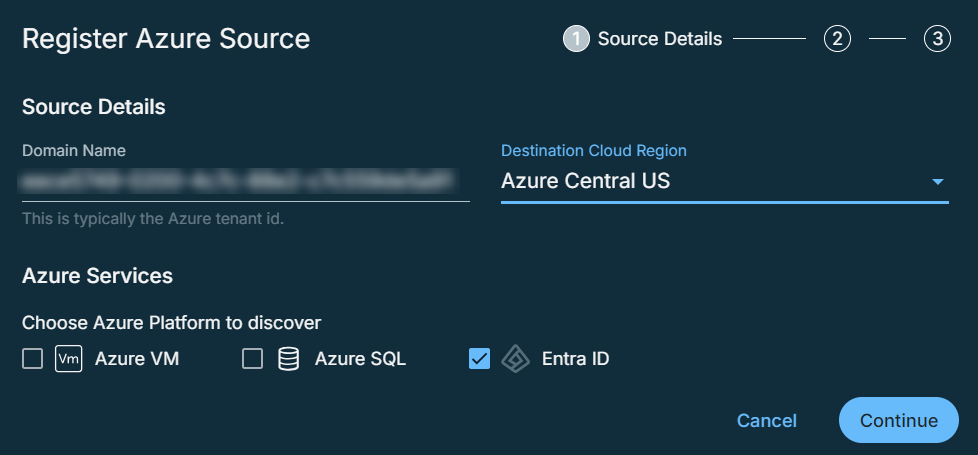Screen dimensions: 978x455
Task: Click the Azure Services heading
Action: click(x=97, y=276)
